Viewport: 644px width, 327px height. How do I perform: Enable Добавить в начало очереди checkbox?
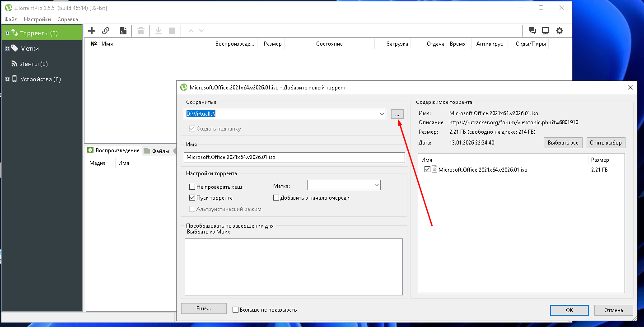coord(276,198)
